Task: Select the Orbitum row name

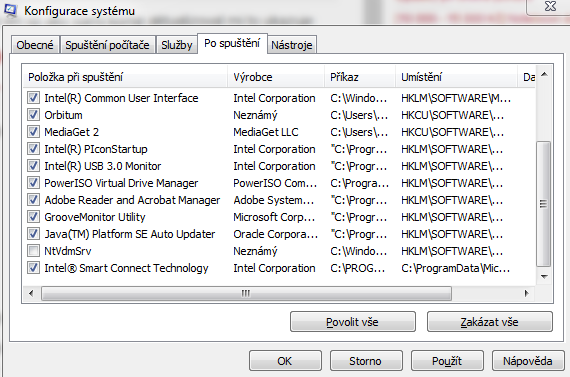Action: click(x=63, y=115)
